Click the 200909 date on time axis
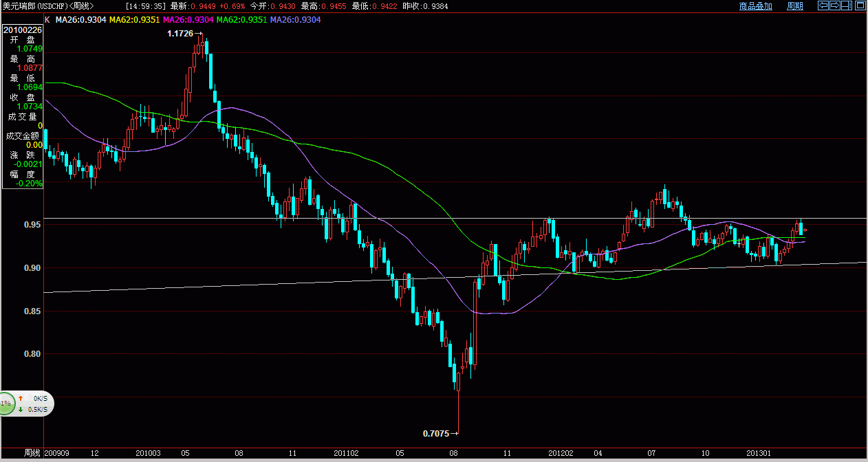Image resolution: width=868 pixels, height=462 pixels. [x=57, y=454]
